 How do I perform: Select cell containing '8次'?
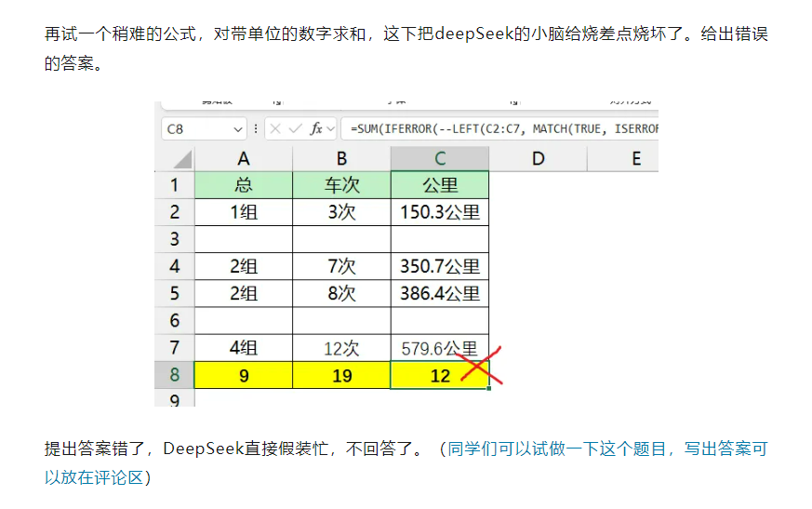(x=341, y=293)
